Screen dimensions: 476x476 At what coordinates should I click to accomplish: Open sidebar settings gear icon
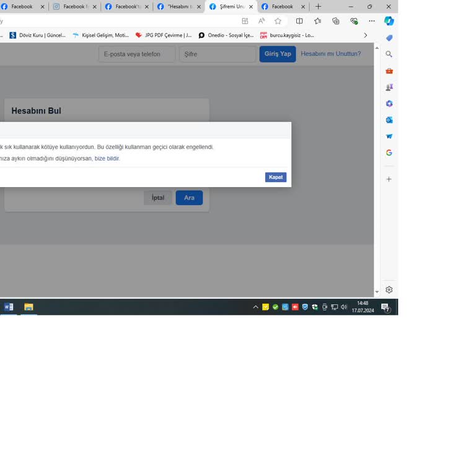pyautogui.click(x=389, y=289)
